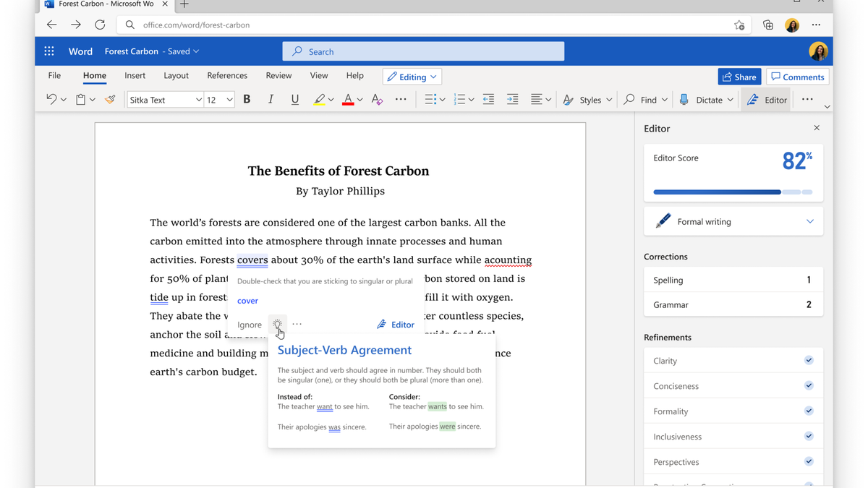This screenshot has width=868, height=488.
Task: Open the Insert ribbon tab
Action: [135, 75]
